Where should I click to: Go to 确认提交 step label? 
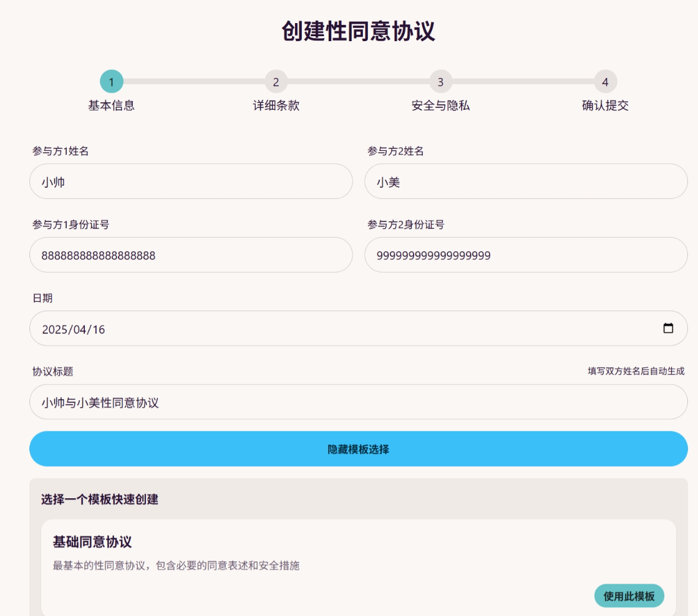605,105
